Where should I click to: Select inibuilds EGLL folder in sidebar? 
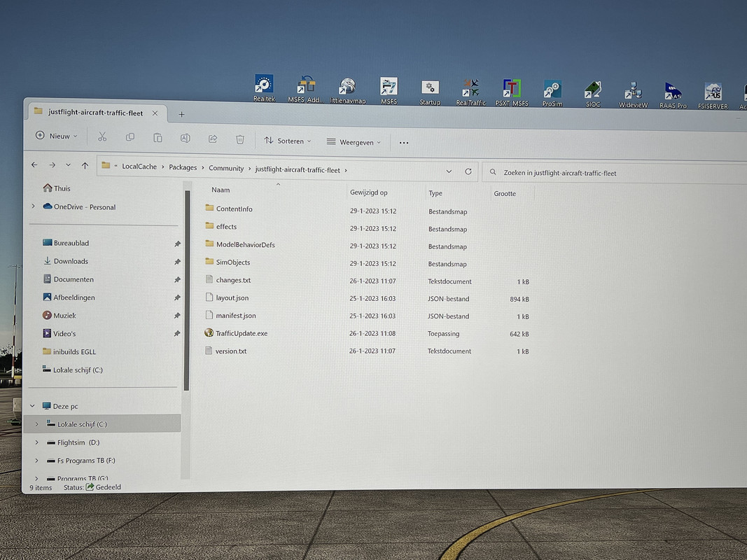pos(69,351)
